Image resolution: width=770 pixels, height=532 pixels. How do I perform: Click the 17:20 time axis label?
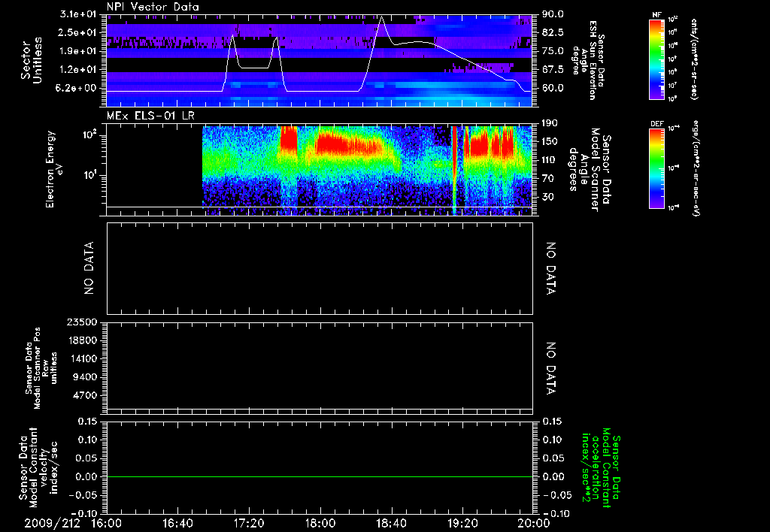pos(249,523)
